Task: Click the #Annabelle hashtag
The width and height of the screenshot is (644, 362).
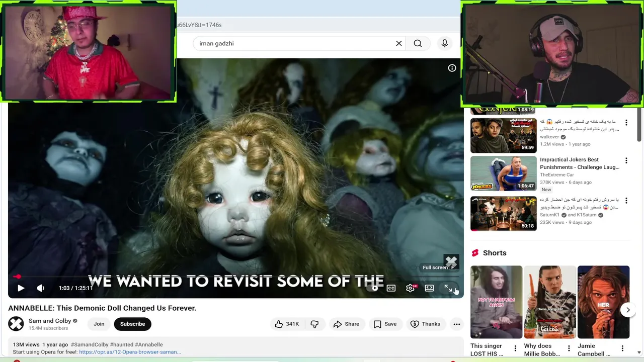Action: [149, 345]
